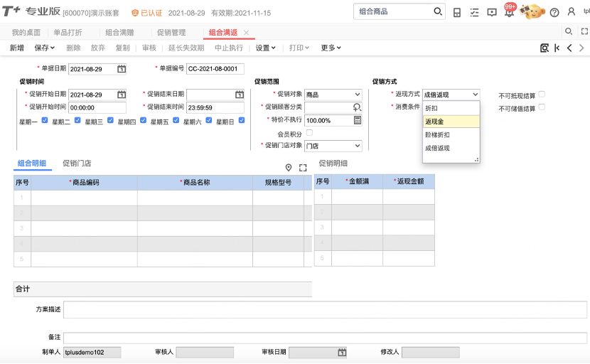The width and height of the screenshot is (590, 364).
Task: Open the 保存 dropdown menu
Action: pos(44,48)
